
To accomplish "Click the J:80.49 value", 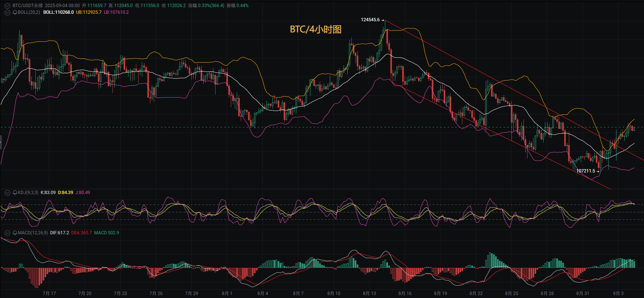I will coord(83,193).
